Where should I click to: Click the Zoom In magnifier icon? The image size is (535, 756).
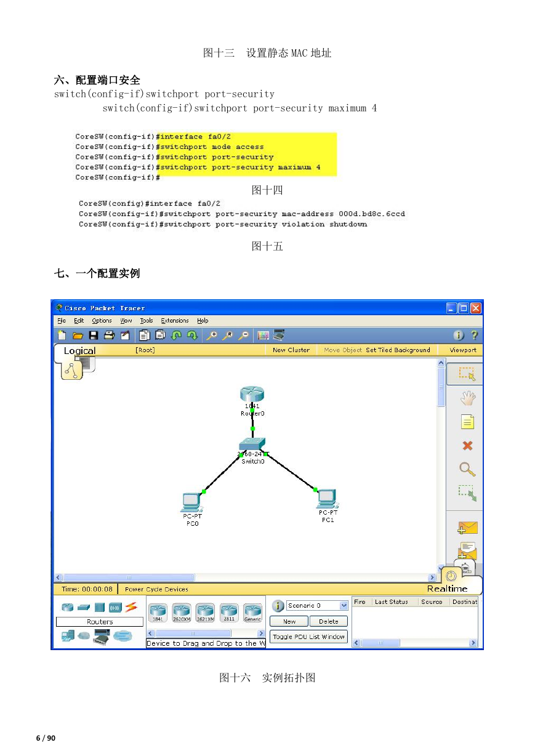(x=212, y=336)
